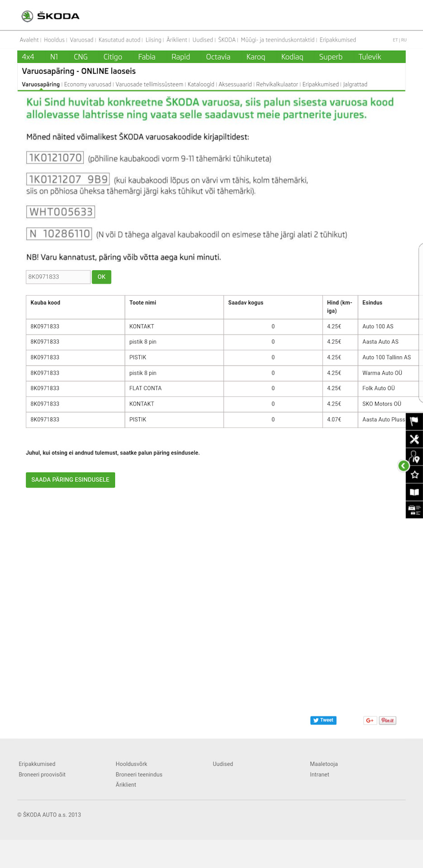Viewport: 423px width, 868px height.
Task: Select the Kodiaq model tab
Action: (292, 57)
